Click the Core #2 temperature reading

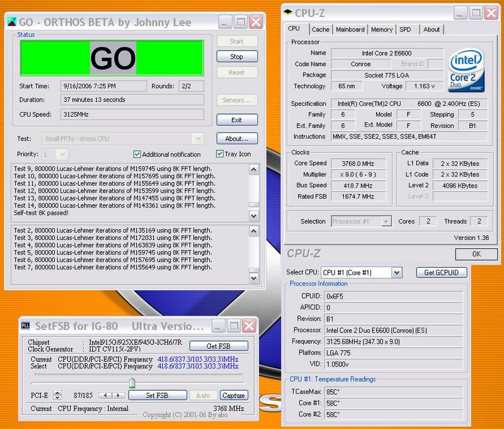click(393, 415)
